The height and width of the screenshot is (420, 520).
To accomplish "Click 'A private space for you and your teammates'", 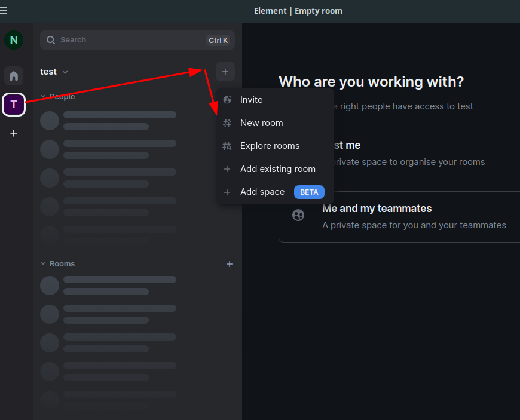I will pyautogui.click(x=414, y=225).
